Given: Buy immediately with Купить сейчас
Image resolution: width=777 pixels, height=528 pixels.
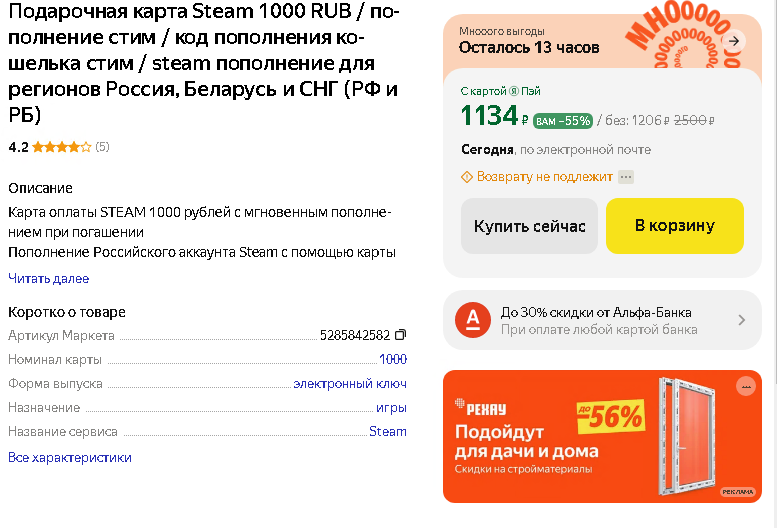Looking at the screenshot, I should coord(529,226).
